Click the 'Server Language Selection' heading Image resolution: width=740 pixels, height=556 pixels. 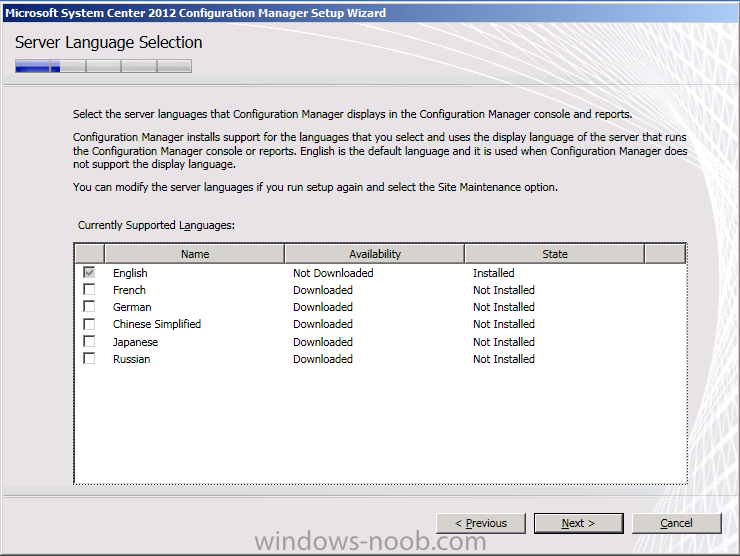(109, 42)
